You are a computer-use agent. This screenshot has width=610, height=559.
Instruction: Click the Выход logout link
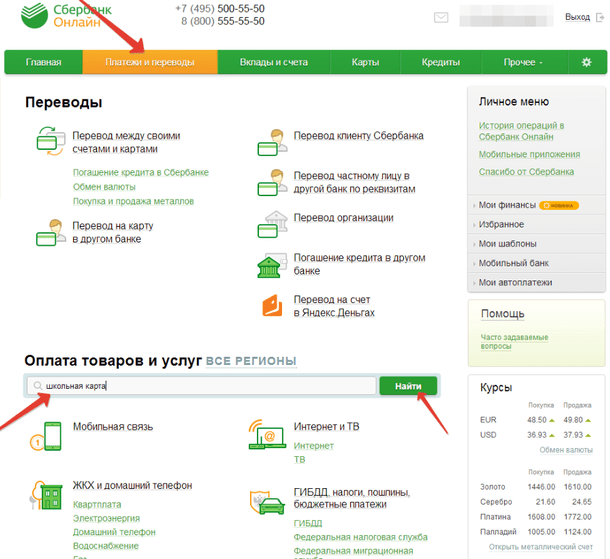click(x=578, y=17)
